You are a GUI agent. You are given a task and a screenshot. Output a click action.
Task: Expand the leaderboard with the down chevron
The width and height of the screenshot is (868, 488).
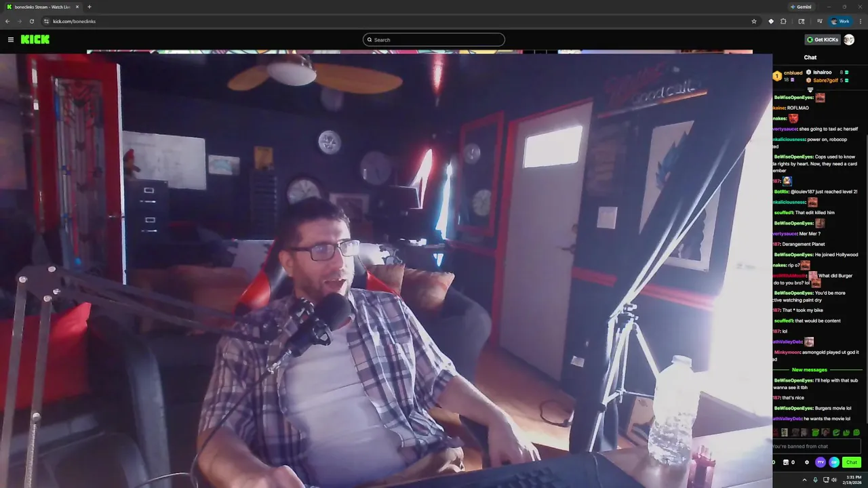[810, 89]
